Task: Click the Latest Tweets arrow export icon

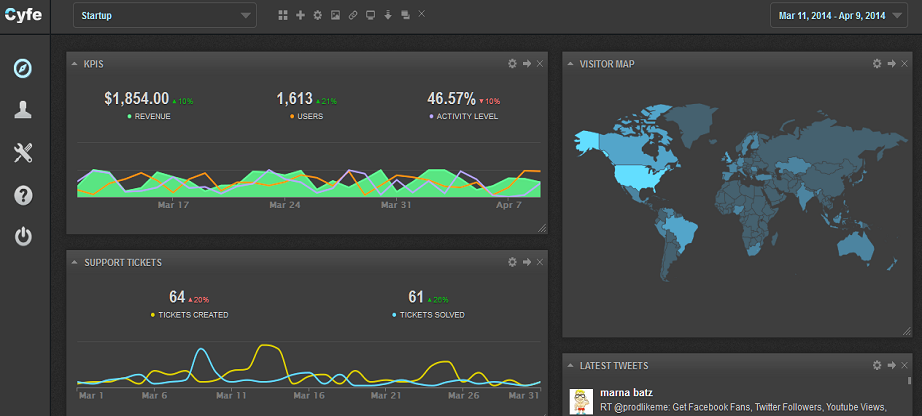Action: tap(891, 365)
